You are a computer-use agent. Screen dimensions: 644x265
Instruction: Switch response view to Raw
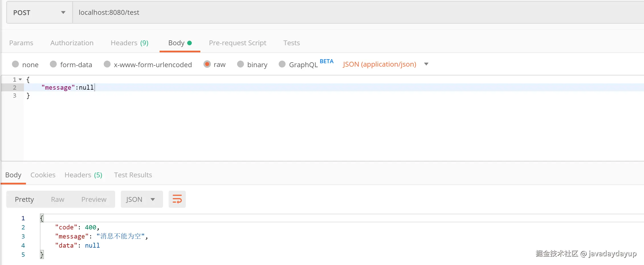[58, 199]
